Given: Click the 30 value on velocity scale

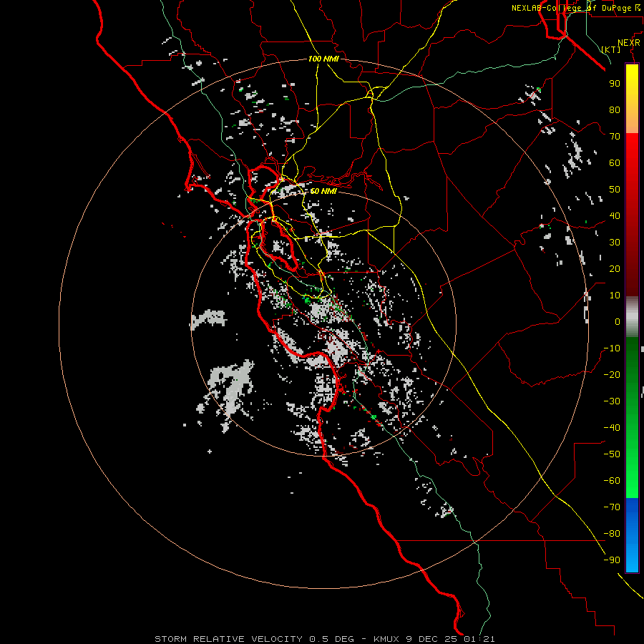Looking at the screenshot, I should pos(615,243).
